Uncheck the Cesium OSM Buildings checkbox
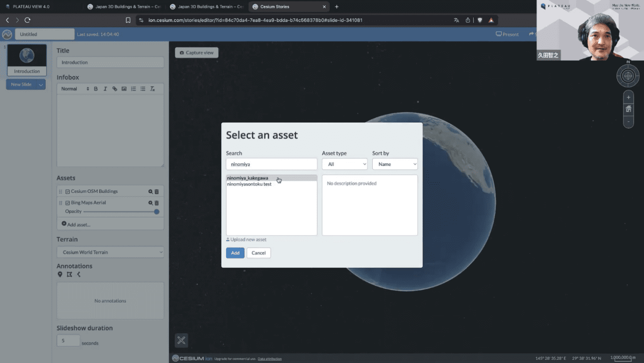Screen dimensions: 644x363 point(67,192)
